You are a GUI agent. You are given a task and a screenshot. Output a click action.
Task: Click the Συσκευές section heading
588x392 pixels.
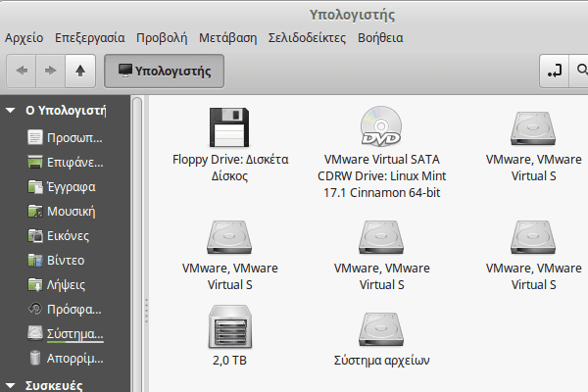pos(54,385)
